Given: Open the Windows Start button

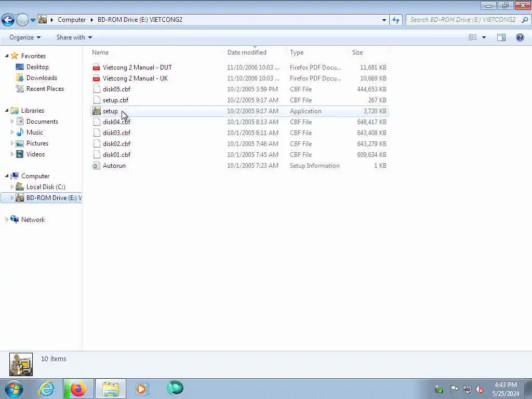Looking at the screenshot, I should coord(14,389).
